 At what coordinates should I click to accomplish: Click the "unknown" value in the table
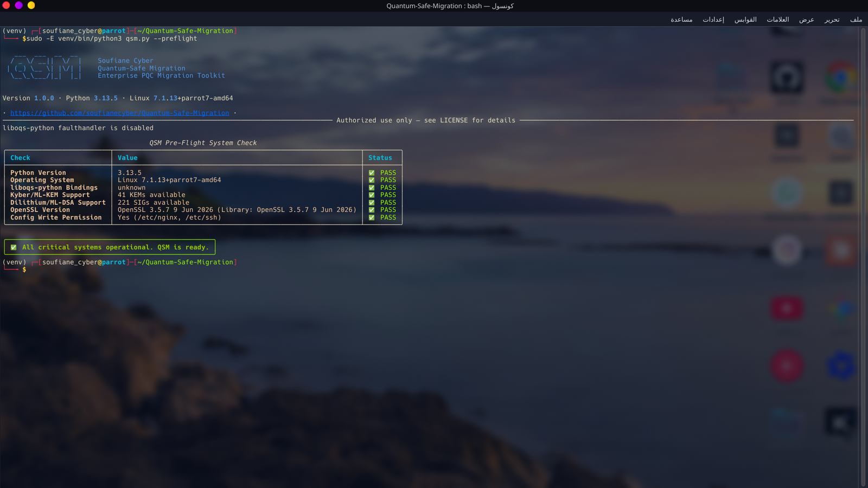coord(131,188)
